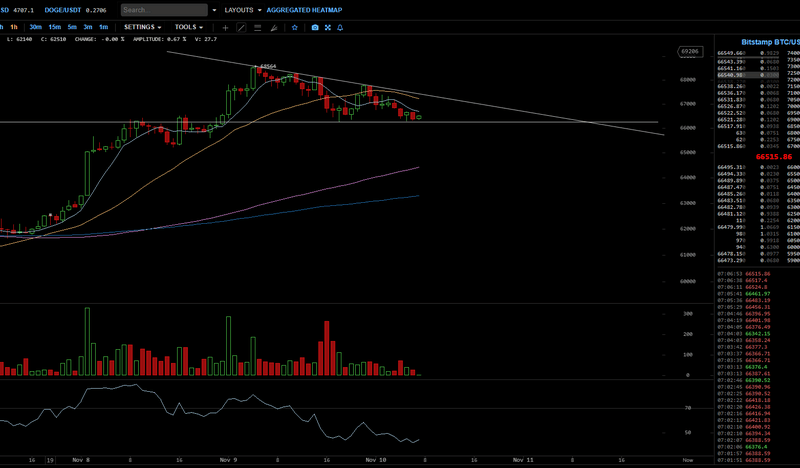
Task: Focus the Search input field
Action: [164, 10]
